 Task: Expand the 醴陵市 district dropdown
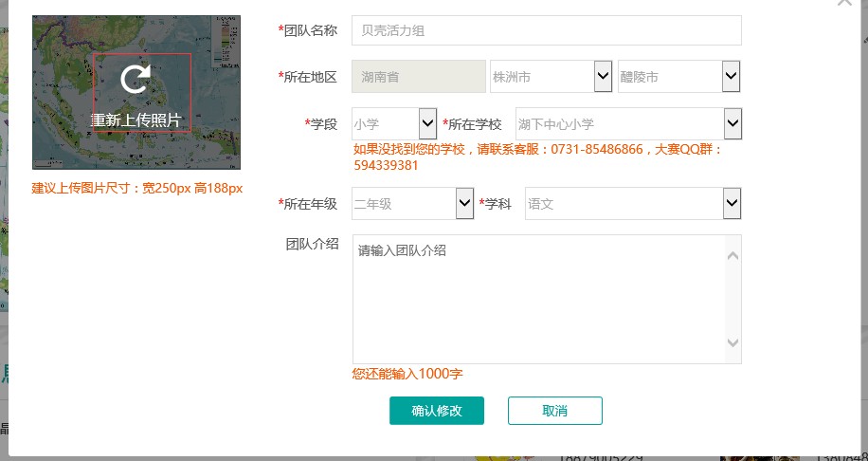pyautogui.click(x=678, y=76)
